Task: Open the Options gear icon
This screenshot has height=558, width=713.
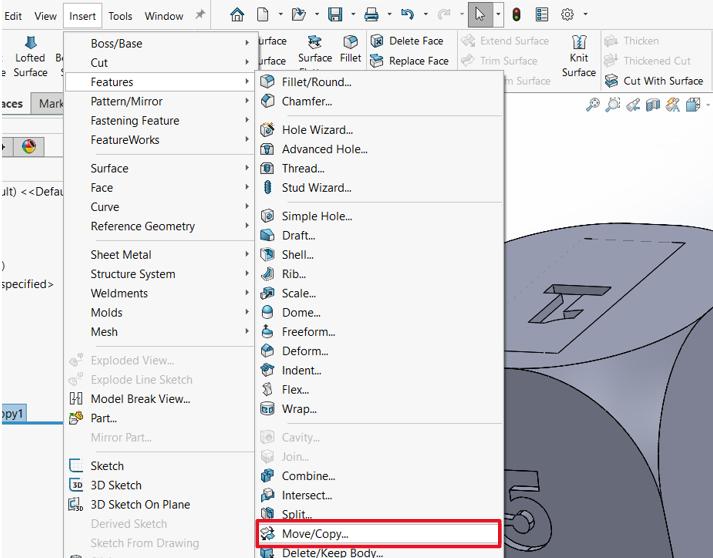Action: (x=567, y=15)
